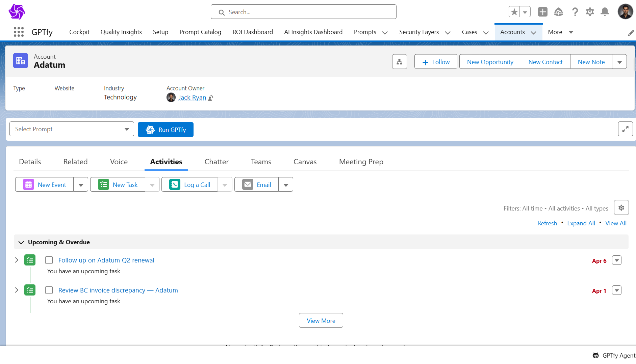Click the task icon for Follow up on Adatum Q2 renewal
This screenshot has width=636, height=364.
click(30, 260)
